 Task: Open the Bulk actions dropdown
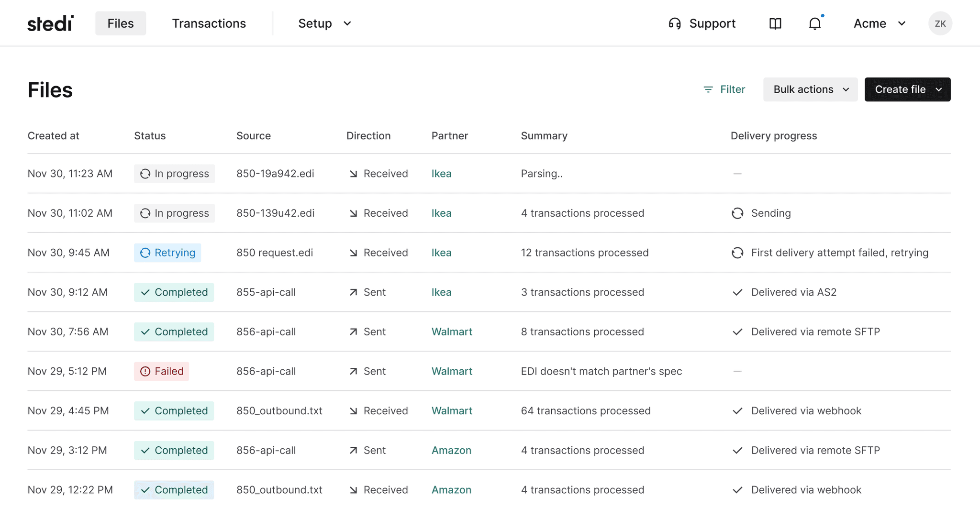pos(810,89)
